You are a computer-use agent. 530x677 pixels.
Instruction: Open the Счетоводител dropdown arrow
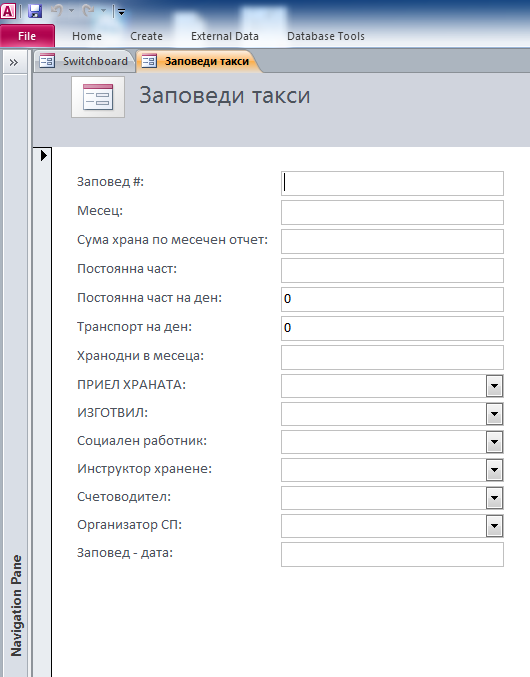[x=495, y=498]
